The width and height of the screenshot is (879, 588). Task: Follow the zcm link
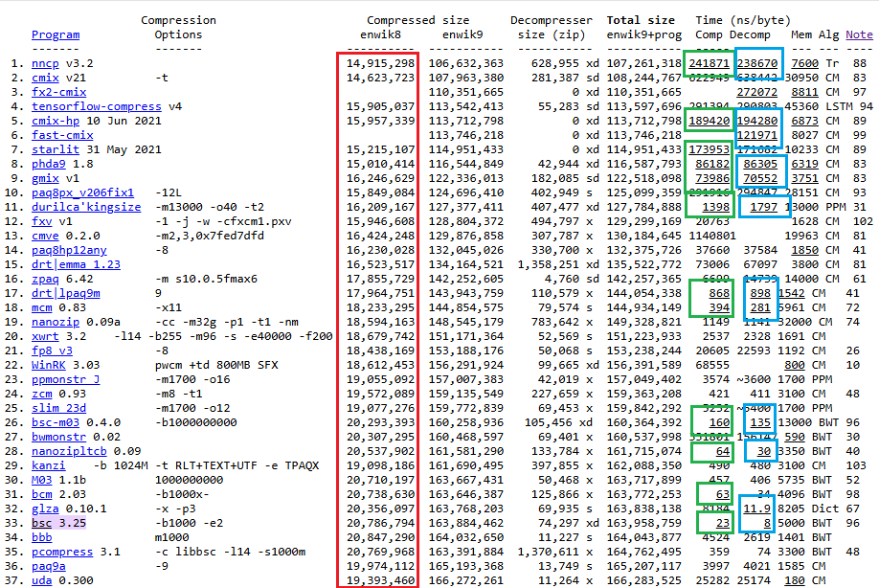point(42,394)
